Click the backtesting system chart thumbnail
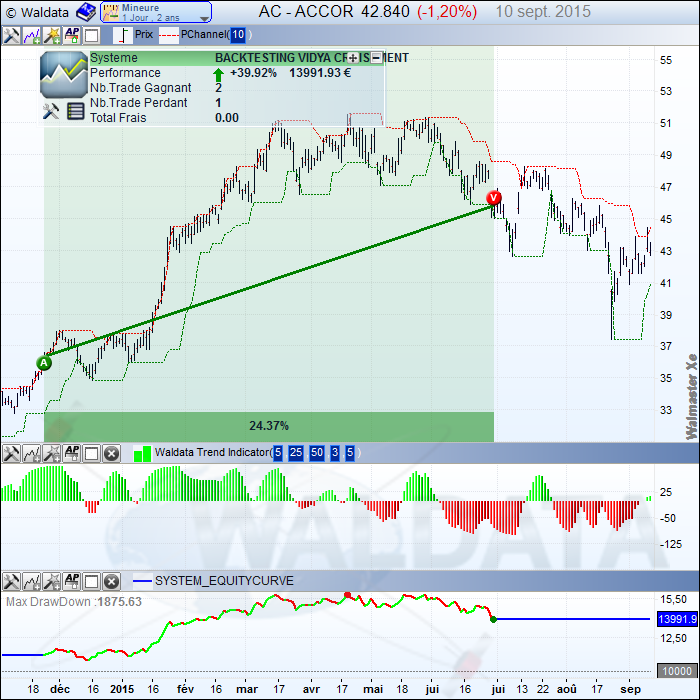700x700 pixels. click(64, 75)
